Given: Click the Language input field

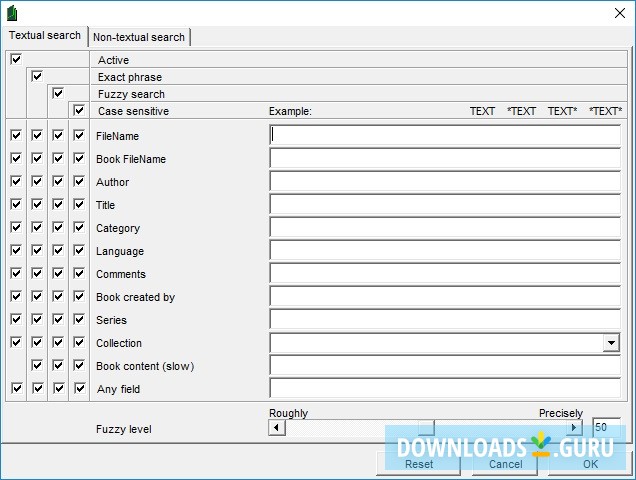Looking at the screenshot, I should click(445, 251).
